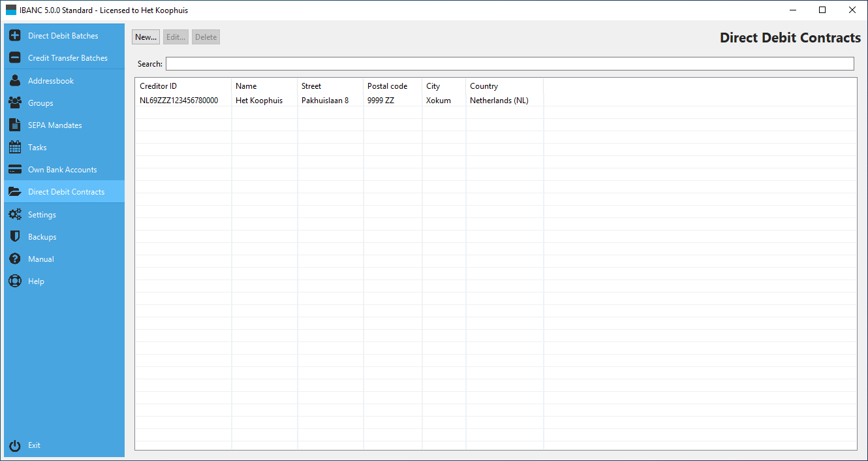This screenshot has width=868, height=461.
Task: Open Own Bank Accounts label
Action: (63, 170)
